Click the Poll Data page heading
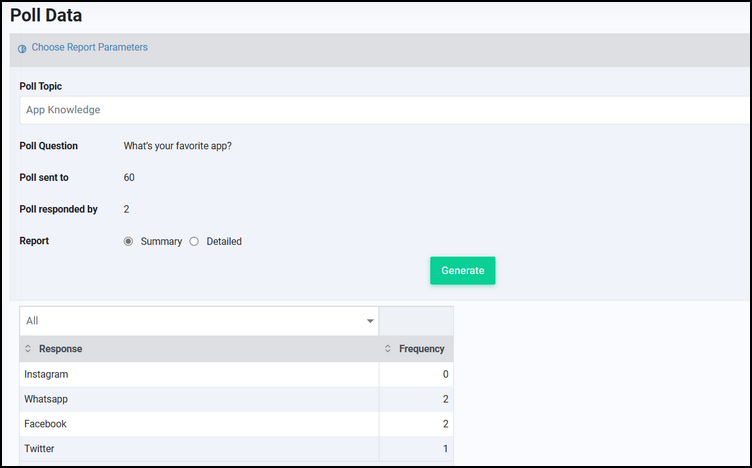Viewport: 752px width, 468px height. click(46, 15)
